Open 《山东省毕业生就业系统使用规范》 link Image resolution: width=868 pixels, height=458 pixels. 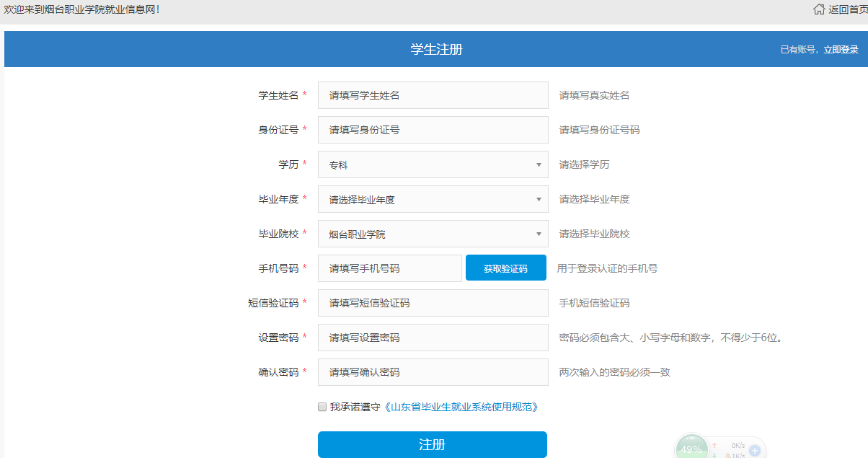(461, 407)
